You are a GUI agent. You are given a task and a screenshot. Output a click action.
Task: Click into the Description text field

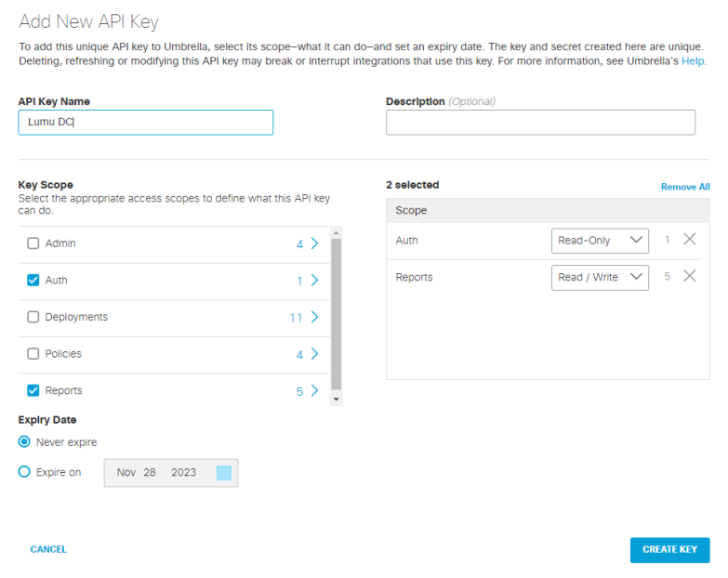coord(540,123)
